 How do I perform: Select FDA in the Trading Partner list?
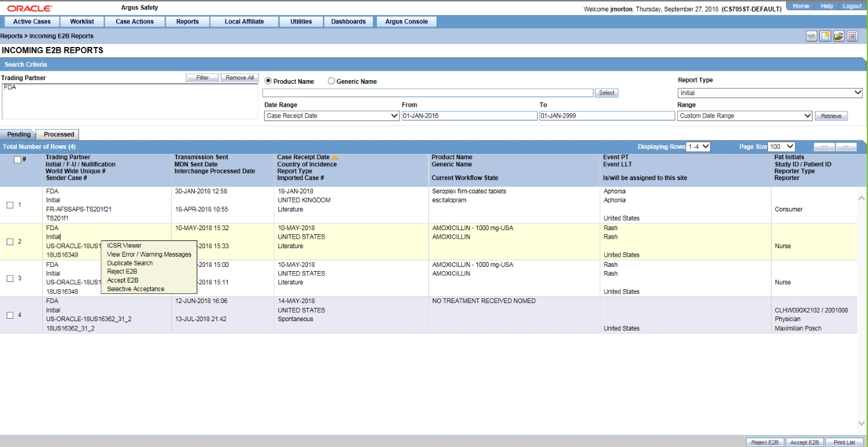tap(10, 87)
